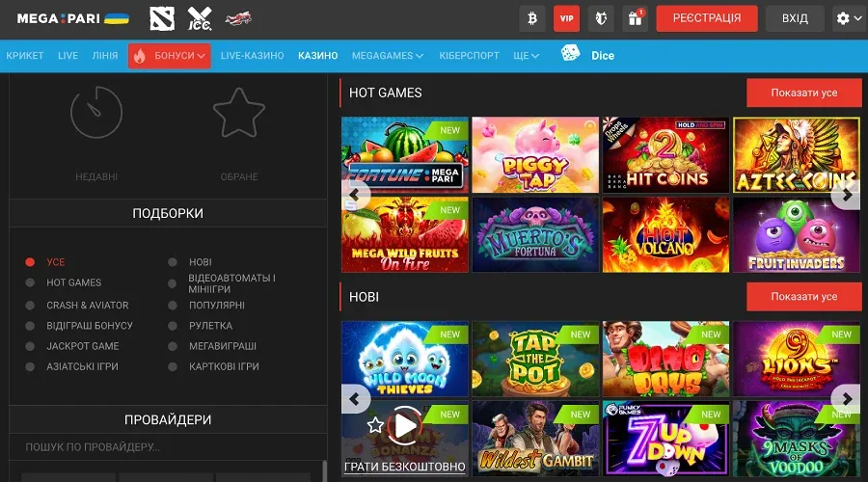Click the fire icon in Бонуси

pyautogui.click(x=140, y=56)
